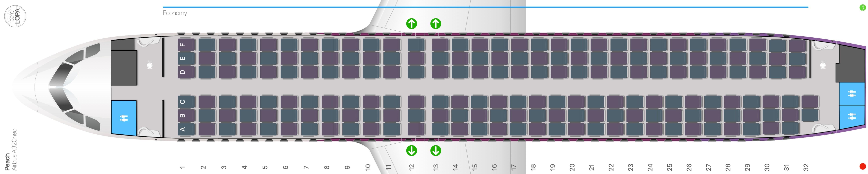
Task: Click the Peach airline name
Action: 7,162
